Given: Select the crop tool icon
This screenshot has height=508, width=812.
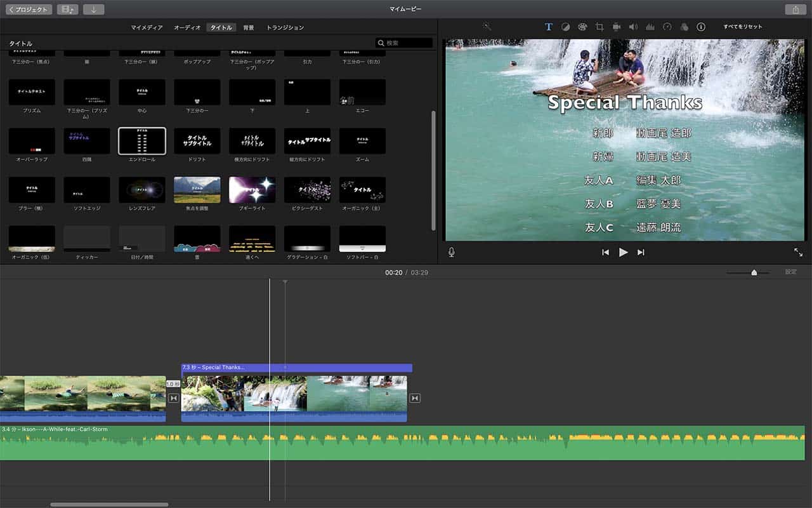Looking at the screenshot, I should tap(599, 27).
